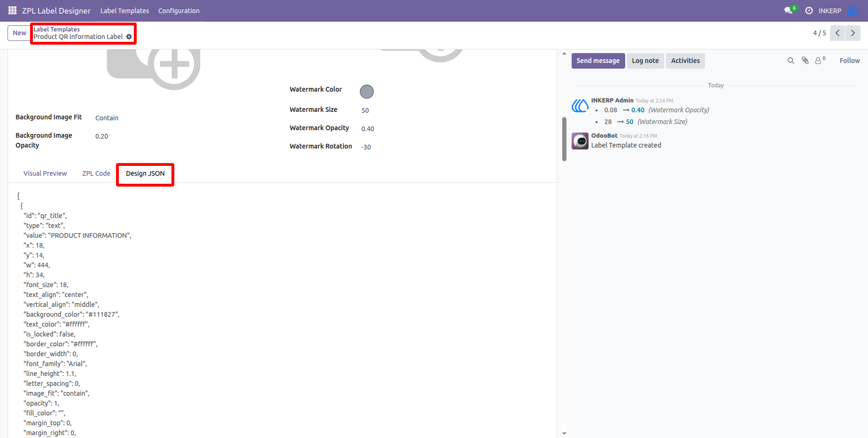Screen dimensions: 868x438
Task: Click the record pager 4 / 5
Action: [819, 33]
